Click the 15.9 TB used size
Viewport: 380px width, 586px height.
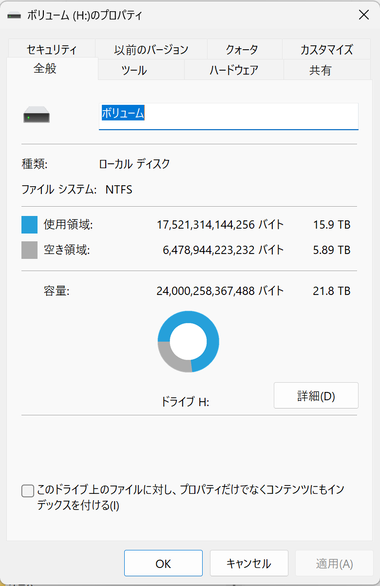pos(332,225)
